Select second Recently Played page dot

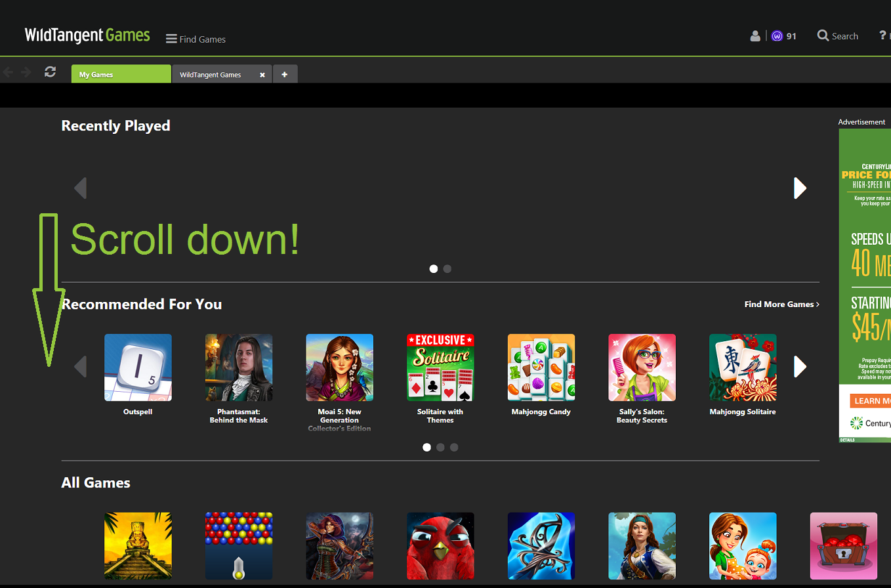click(447, 268)
